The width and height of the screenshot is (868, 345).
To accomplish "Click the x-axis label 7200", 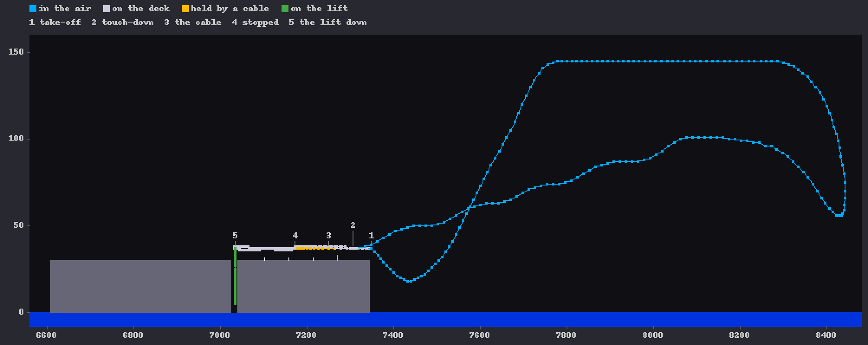I will click(306, 335).
